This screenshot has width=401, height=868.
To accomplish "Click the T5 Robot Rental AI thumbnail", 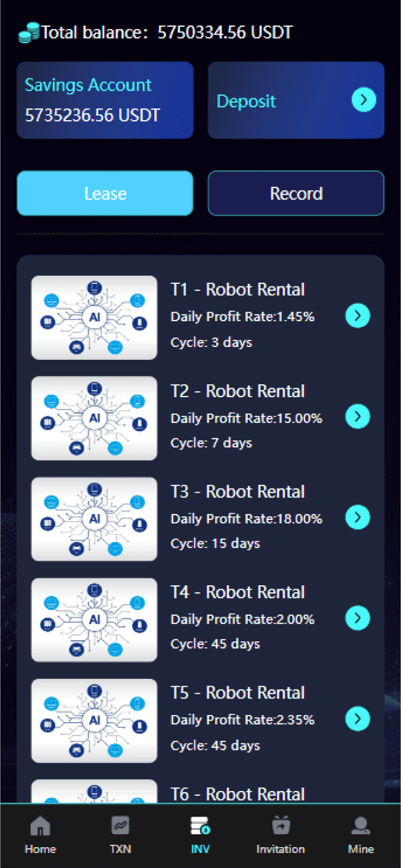I will coord(95,720).
